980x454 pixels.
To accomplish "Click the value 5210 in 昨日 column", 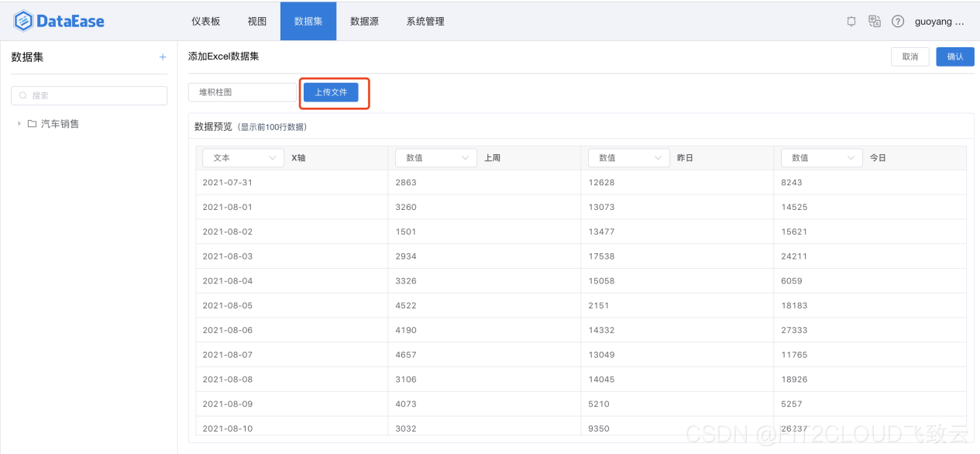I will [599, 404].
